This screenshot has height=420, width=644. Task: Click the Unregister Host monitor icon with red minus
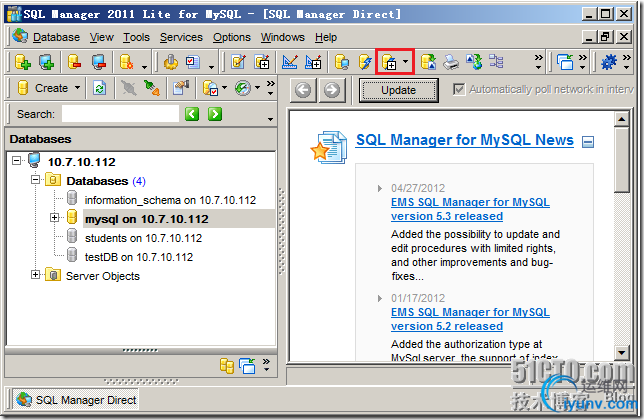click(x=99, y=62)
